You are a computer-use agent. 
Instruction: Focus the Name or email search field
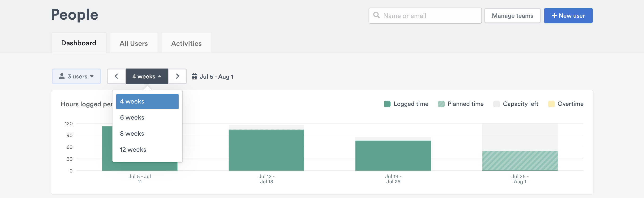[x=425, y=16]
